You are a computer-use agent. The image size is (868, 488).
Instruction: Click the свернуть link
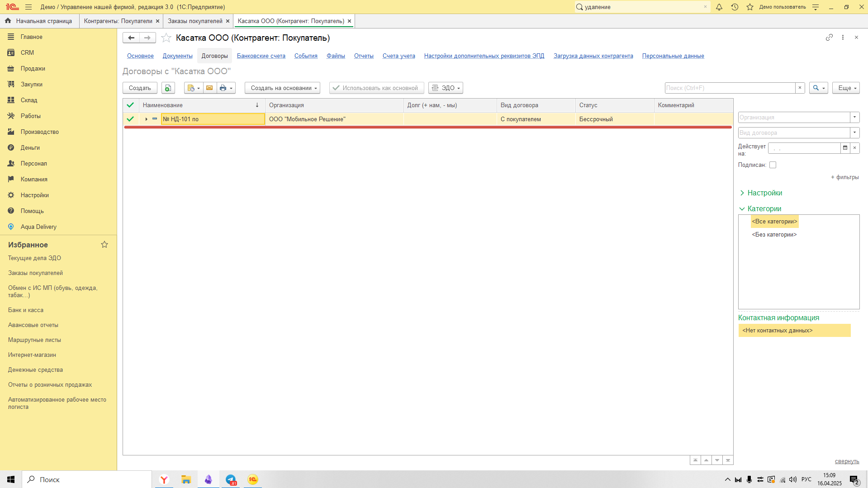click(x=846, y=461)
